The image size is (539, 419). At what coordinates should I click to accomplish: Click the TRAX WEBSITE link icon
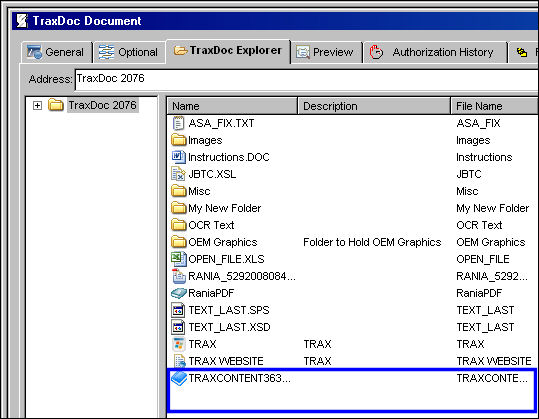179,361
